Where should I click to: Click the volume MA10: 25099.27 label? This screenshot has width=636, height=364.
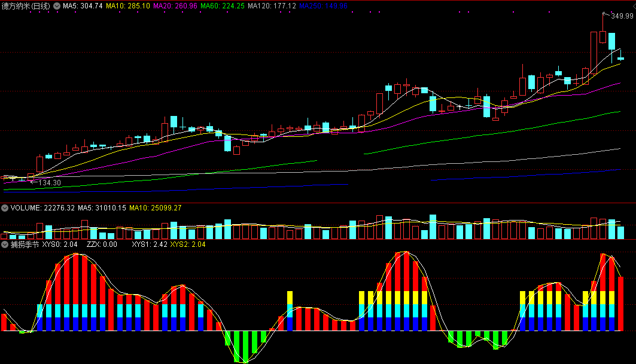(x=156, y=208)
